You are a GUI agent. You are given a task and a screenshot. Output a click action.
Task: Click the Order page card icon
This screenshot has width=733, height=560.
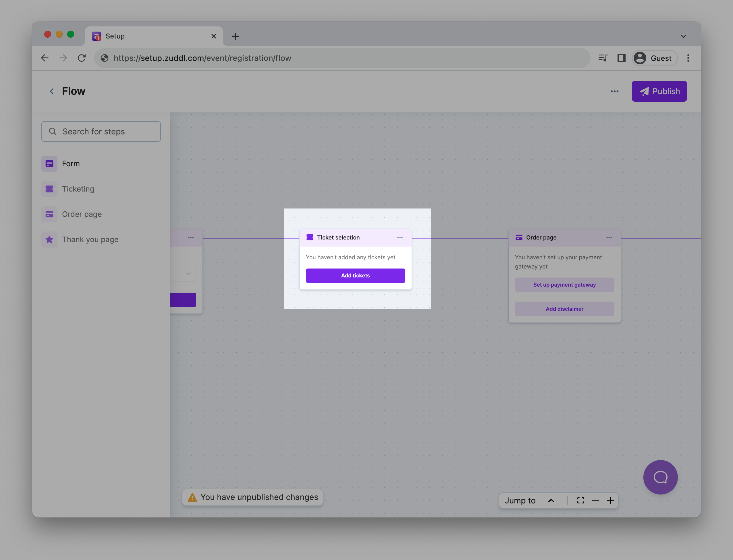point(49,214)
